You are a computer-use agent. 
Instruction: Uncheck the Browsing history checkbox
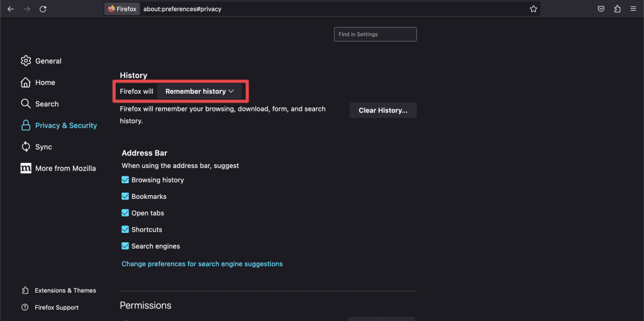[x=125, y=180]
